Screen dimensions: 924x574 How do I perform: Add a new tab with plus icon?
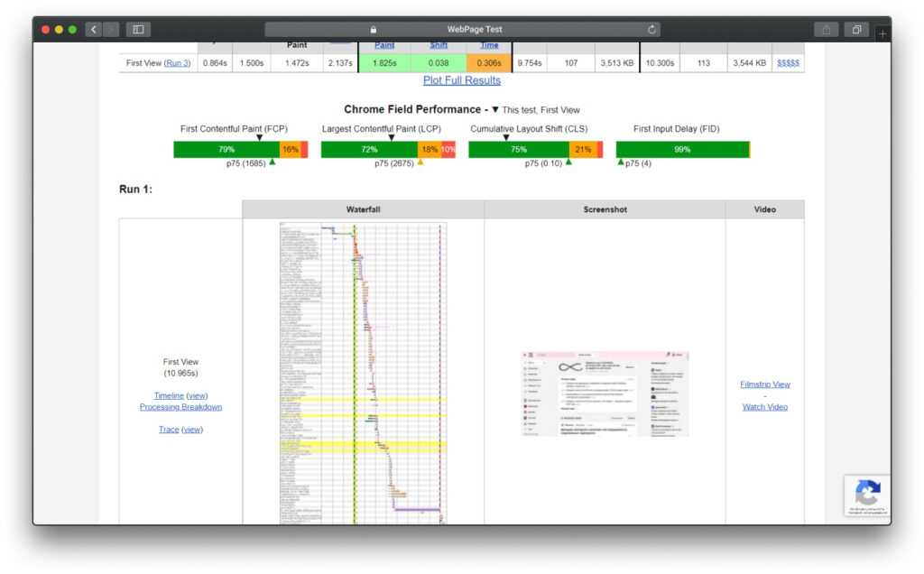click(x=882, y=33)
